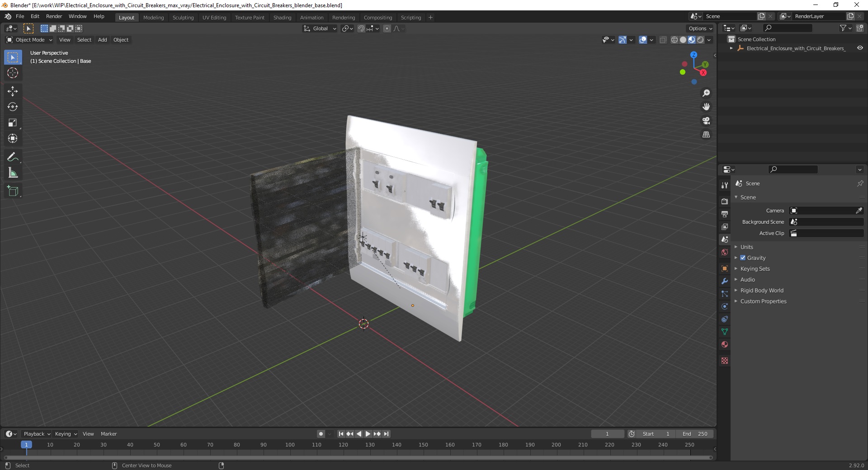Toggle the Gravity checkbox

[x=743, y=258]
